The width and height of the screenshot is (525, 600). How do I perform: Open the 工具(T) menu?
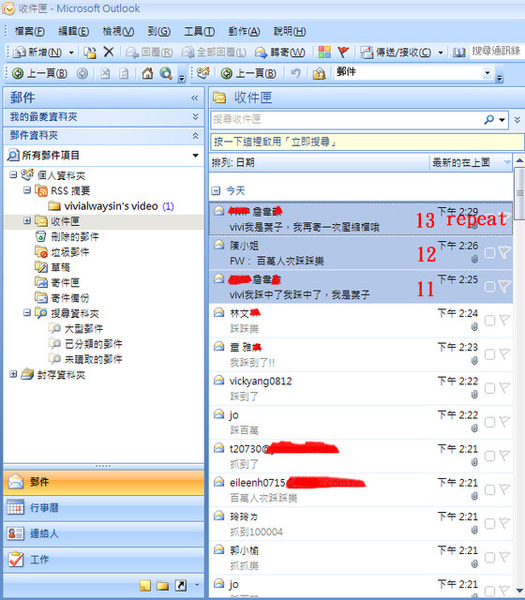[x=199, y=31]
